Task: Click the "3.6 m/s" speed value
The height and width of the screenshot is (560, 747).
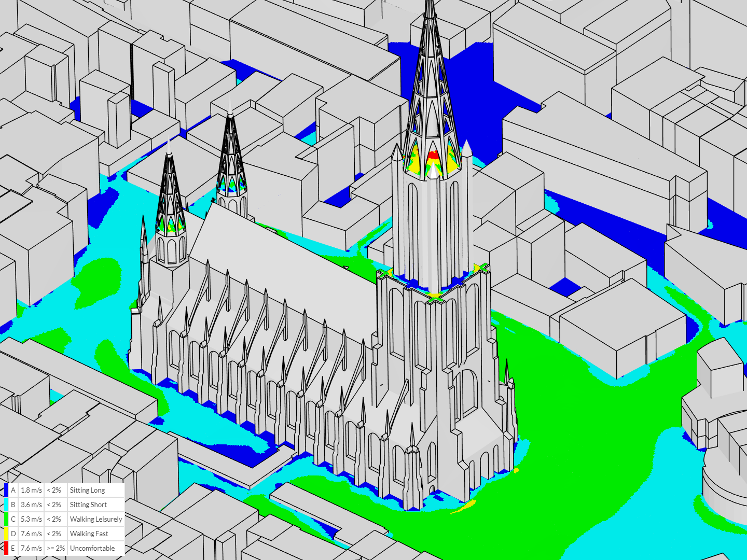Action: click(31, 505)
